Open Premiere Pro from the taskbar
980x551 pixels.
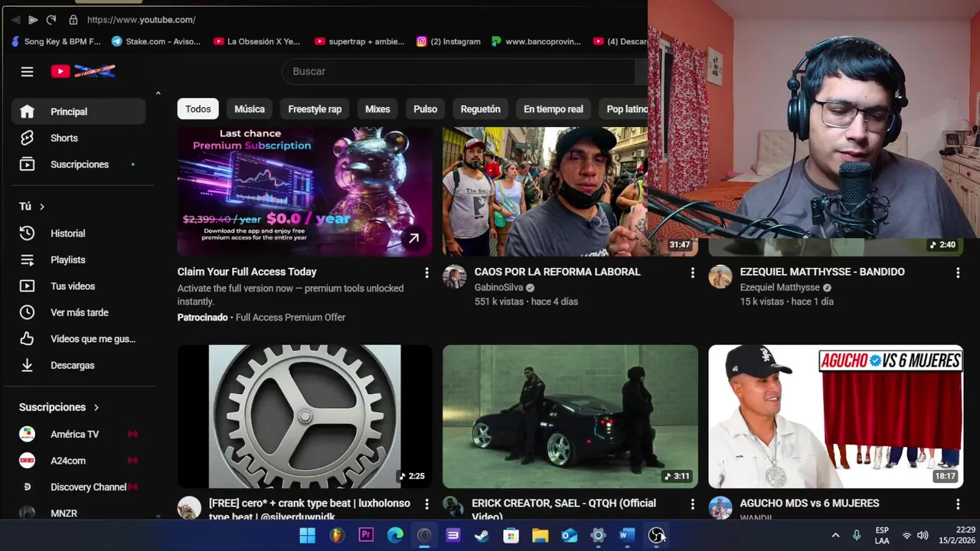point(366,536)
